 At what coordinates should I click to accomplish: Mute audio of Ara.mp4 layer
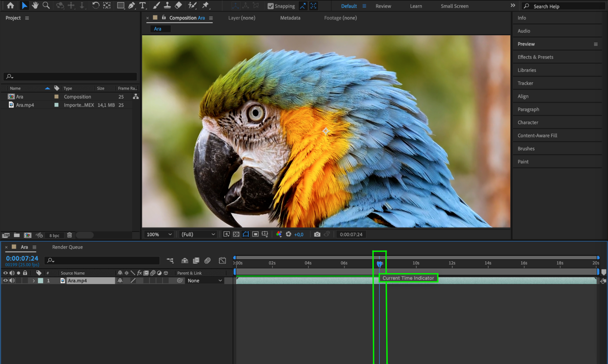click(12, 281)
